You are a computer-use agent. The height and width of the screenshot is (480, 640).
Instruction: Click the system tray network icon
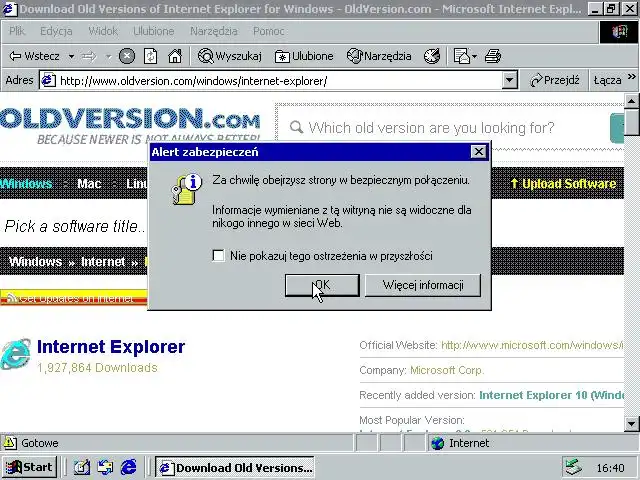coord(573,467)
